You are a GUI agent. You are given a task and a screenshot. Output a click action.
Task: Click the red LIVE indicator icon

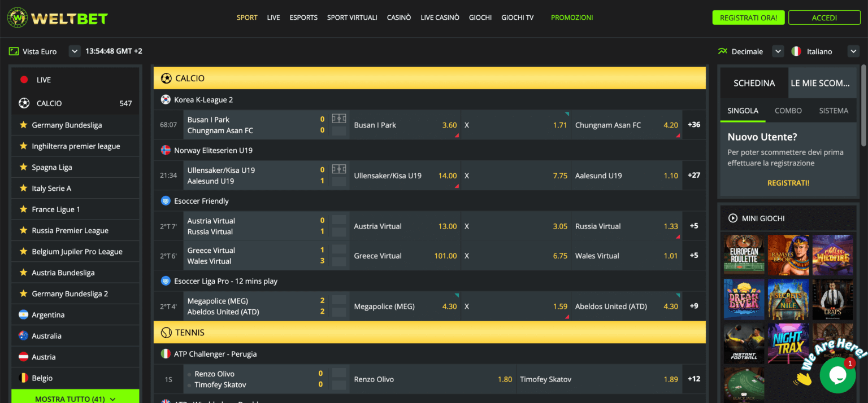tap(24, 80)
